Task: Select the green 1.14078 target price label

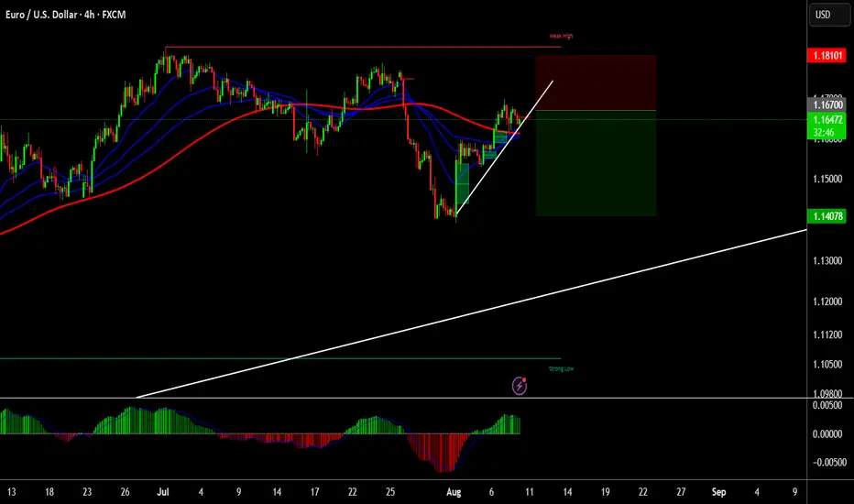Action: point(827,216)
